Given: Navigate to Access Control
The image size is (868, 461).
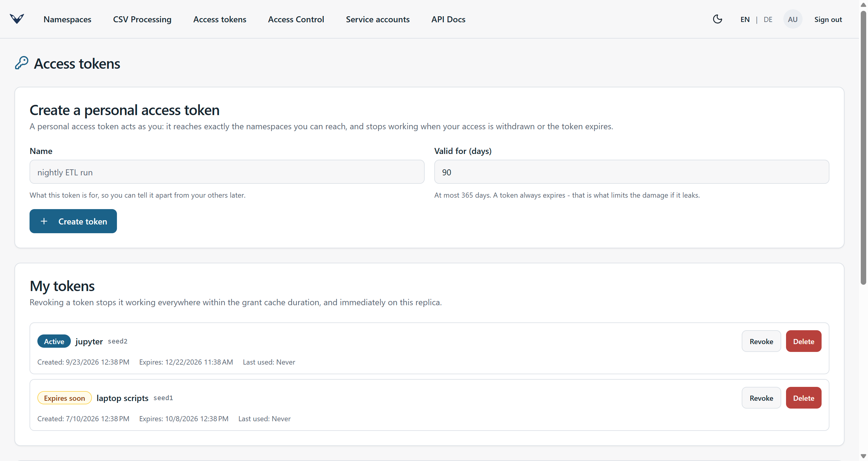Looking at the screenshot, I should (x=296, y=19).
